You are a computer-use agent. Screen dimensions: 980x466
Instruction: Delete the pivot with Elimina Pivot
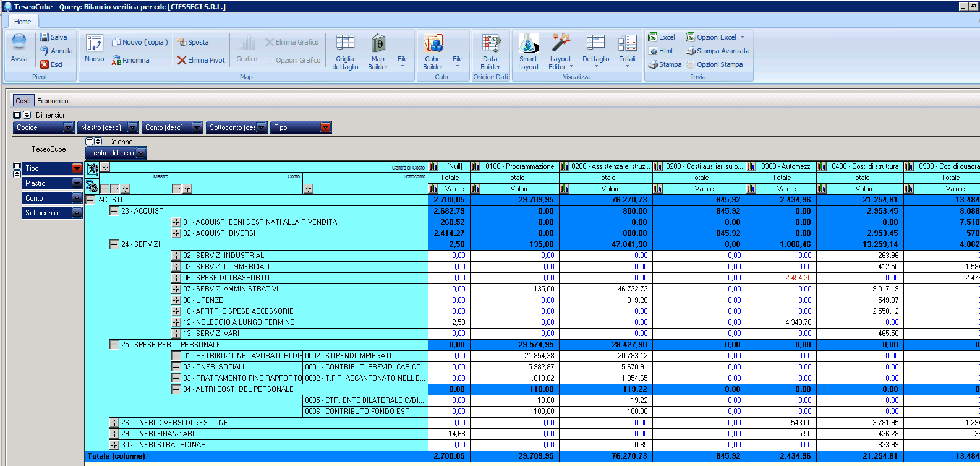point(201,60)
